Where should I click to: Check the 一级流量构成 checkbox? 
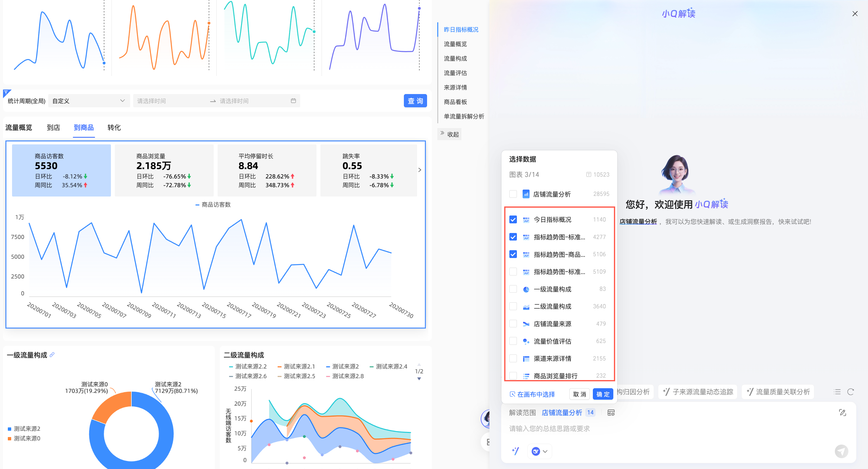point(513,289)
